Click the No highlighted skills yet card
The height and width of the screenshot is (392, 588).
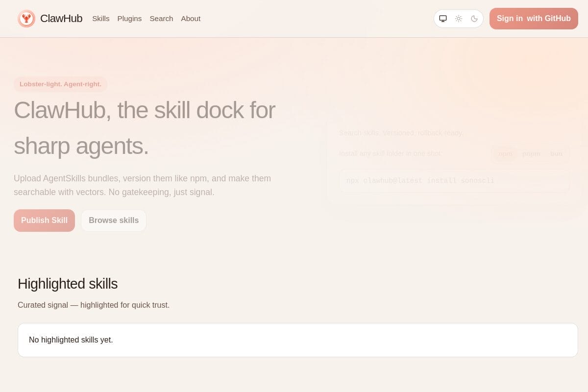pyautogui.click(x=298, y=340)
